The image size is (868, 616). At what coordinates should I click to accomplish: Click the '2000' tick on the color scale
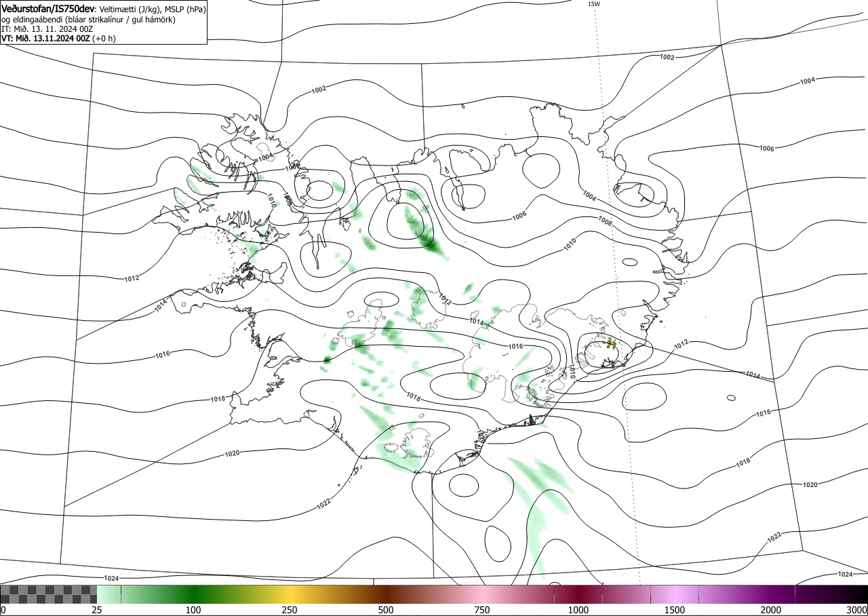point(771,610)
